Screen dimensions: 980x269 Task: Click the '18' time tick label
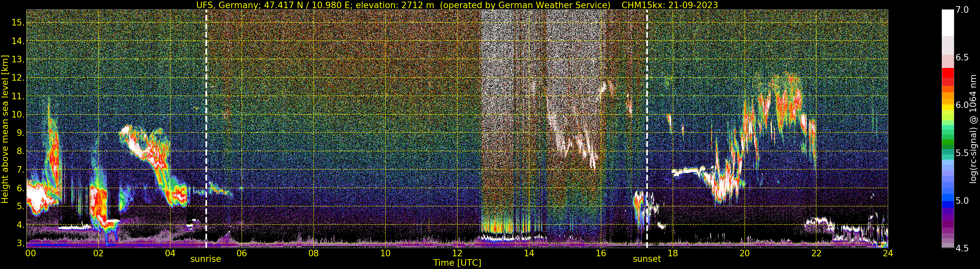pyautogui.click(x=673, y=253)
